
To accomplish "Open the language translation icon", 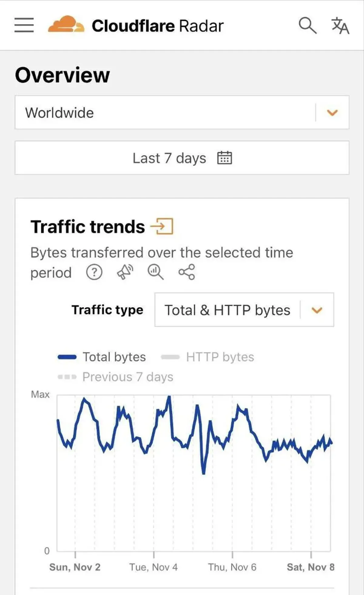I will tap(340, 25).
